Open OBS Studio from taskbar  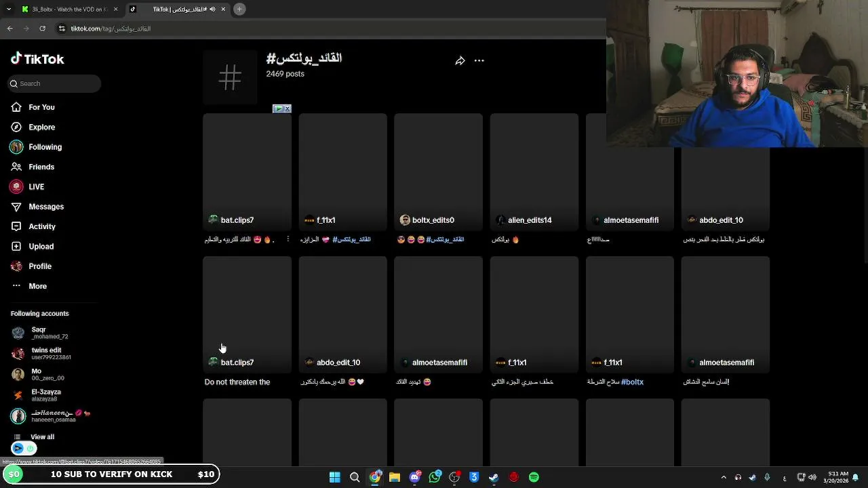[454, 477]
